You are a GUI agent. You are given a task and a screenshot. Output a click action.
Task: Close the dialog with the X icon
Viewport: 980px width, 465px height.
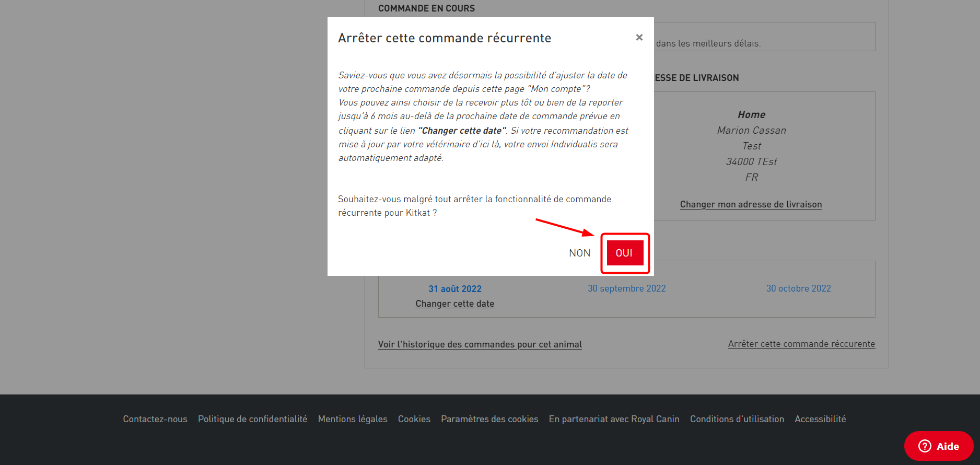point(639,38)
